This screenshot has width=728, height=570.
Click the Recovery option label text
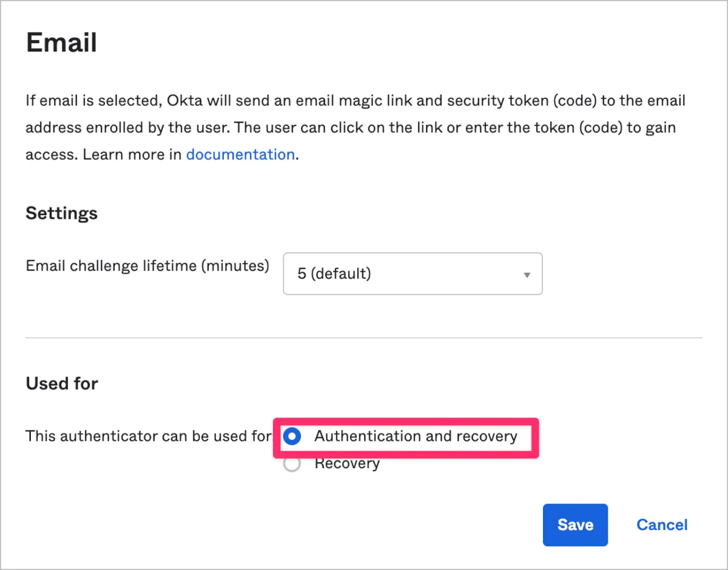coord(347,464)
